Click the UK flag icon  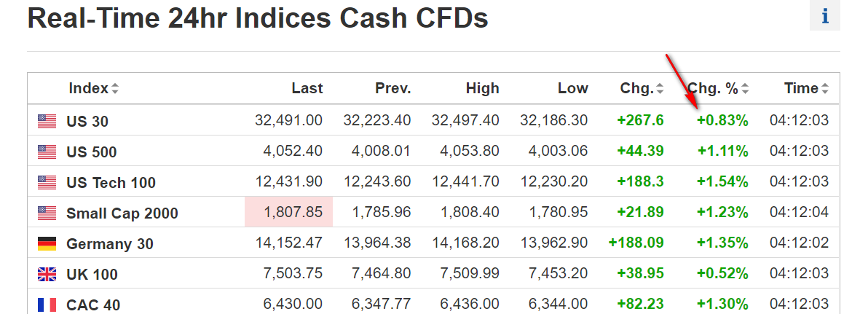click(47, 274)
